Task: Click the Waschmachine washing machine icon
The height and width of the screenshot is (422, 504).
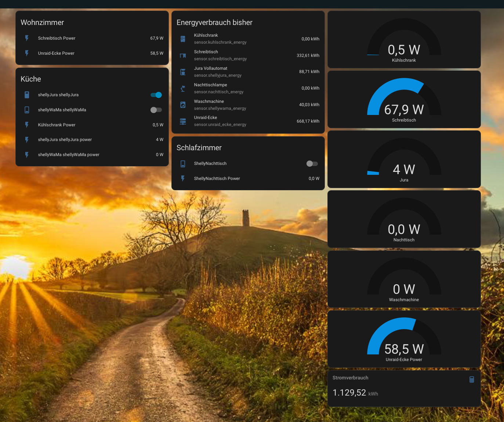Action: (x=183, y=105)
